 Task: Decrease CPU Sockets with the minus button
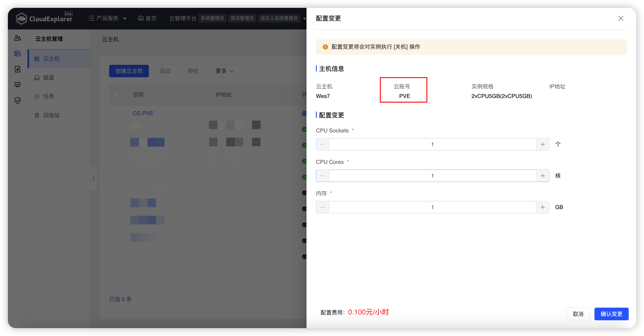[322, 144]
